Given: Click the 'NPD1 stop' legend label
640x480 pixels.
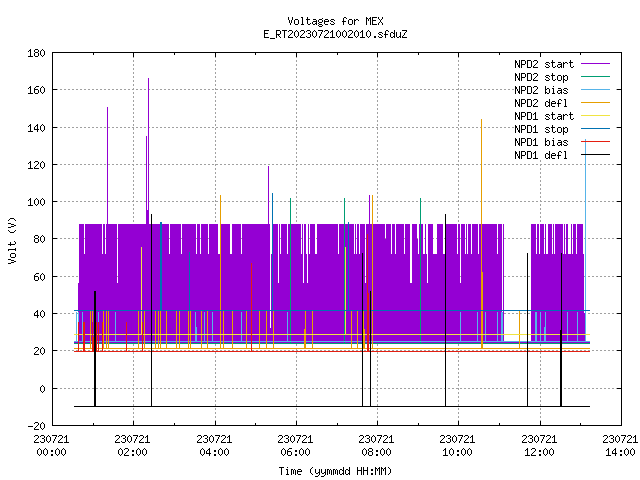Looking at the screenshot, I should [x=541, y=129].
